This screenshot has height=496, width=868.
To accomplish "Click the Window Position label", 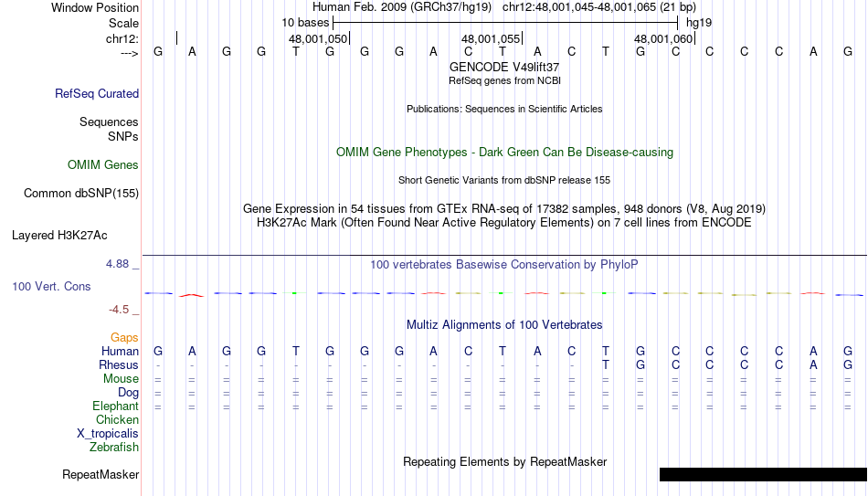I will coord(95,7).
